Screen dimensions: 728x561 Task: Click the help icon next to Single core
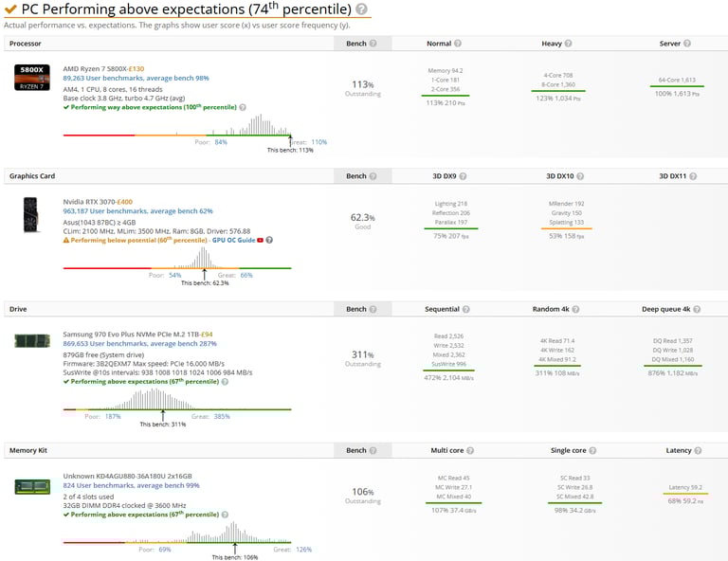592,450
